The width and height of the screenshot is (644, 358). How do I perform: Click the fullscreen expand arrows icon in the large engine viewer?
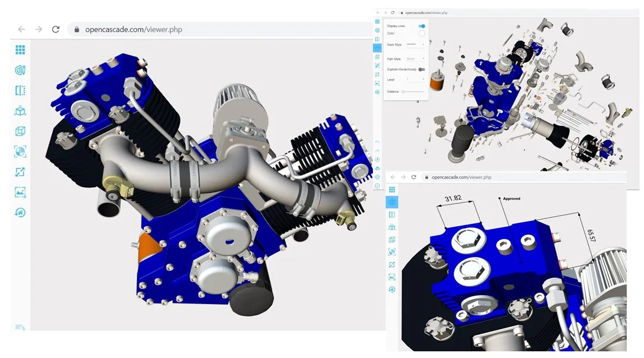[20, 172]
